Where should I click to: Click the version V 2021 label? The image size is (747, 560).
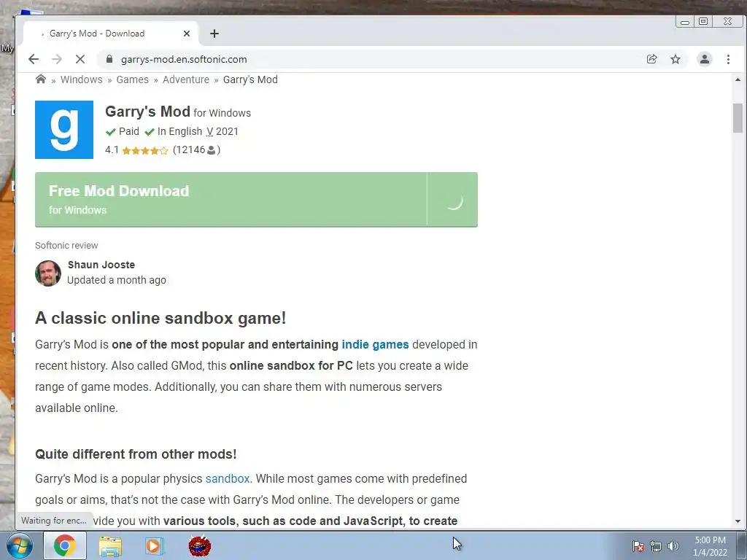[x=222, y=131]
